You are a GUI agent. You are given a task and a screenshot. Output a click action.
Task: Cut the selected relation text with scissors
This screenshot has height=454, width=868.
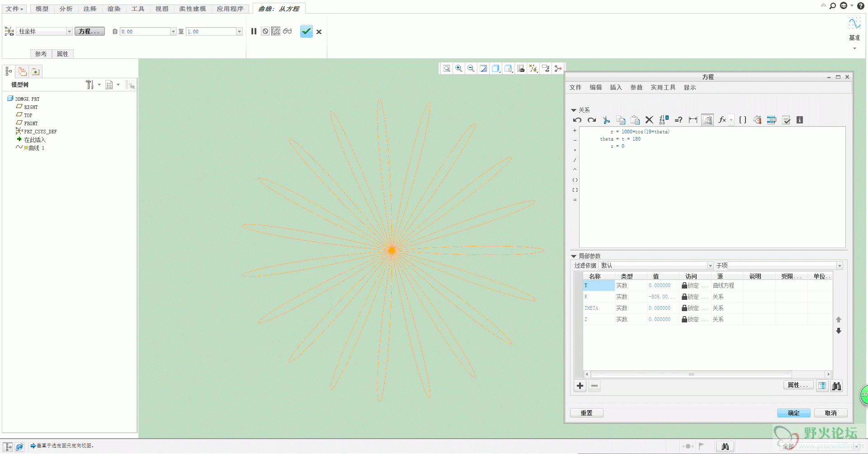click(606, 120)
